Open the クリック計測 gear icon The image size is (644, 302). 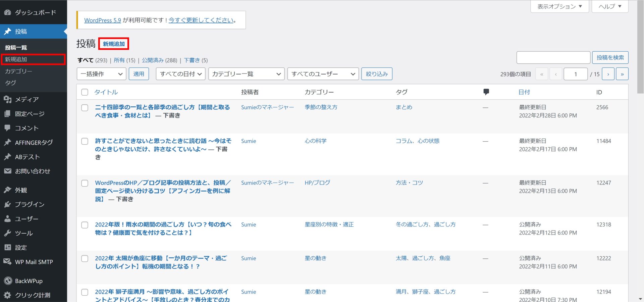pos(7,295)
